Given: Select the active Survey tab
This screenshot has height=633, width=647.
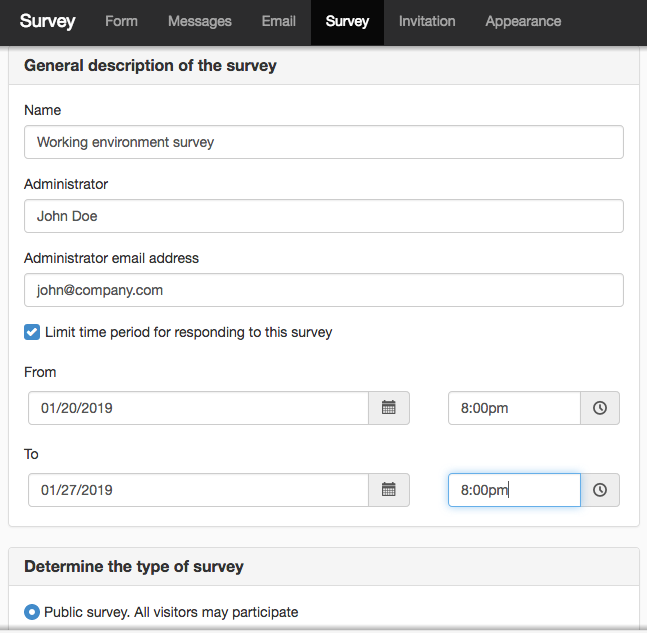Looking at the screenshot, I should pyautogui.click(x=347, y=22).
